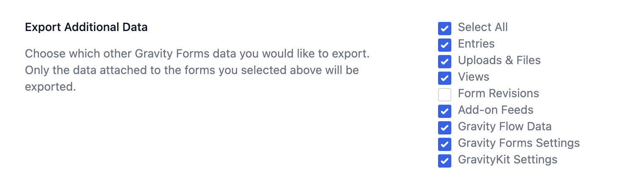
Task: Click the "Views" label text
Action: (473, 77)
